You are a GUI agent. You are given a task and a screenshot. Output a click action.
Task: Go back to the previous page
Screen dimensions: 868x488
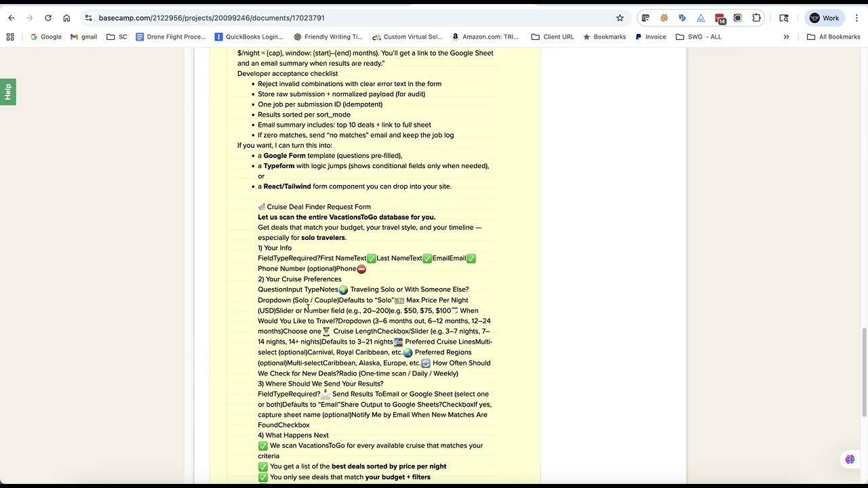click(x=12, y=18)
